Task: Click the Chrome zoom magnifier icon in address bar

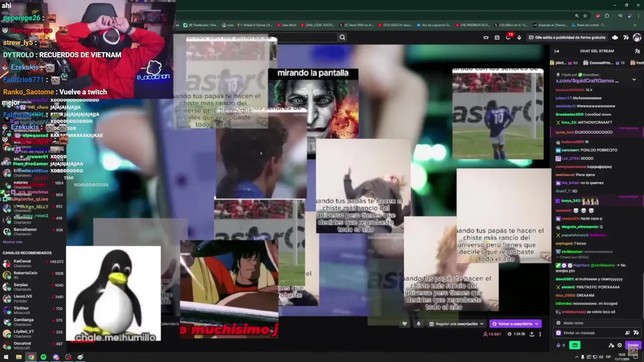Action: pos(577,16)
